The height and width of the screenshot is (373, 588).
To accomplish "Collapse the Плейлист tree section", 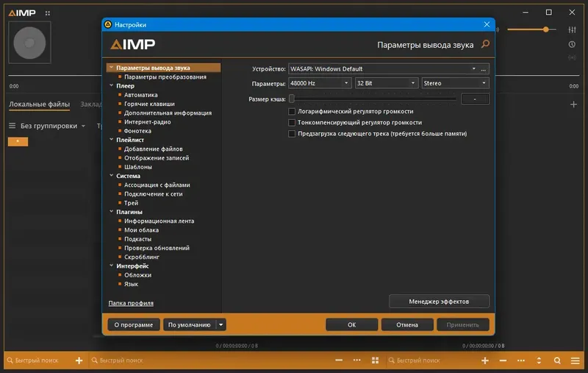I will [112, 140].
